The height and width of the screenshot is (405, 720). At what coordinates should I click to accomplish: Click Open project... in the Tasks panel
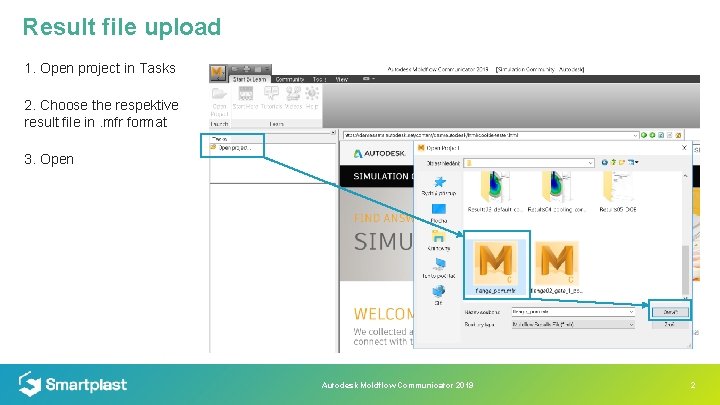tap(231, 148)
